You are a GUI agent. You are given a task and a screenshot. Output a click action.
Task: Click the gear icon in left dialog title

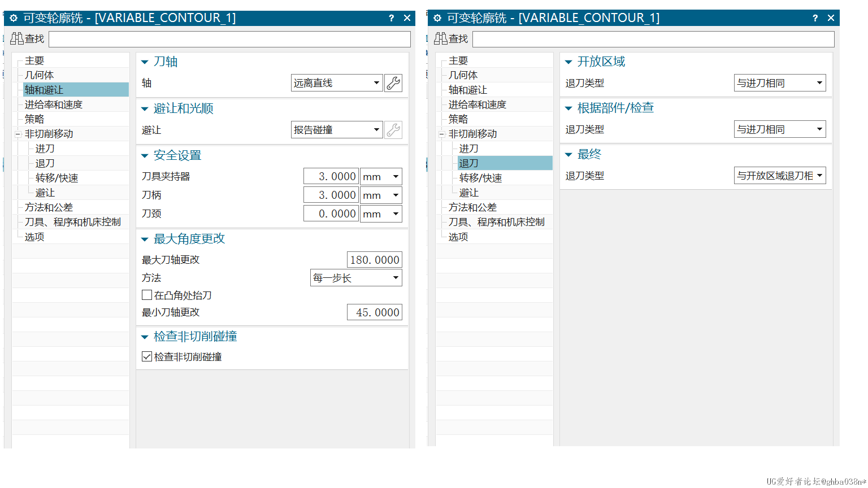[14, 18]
